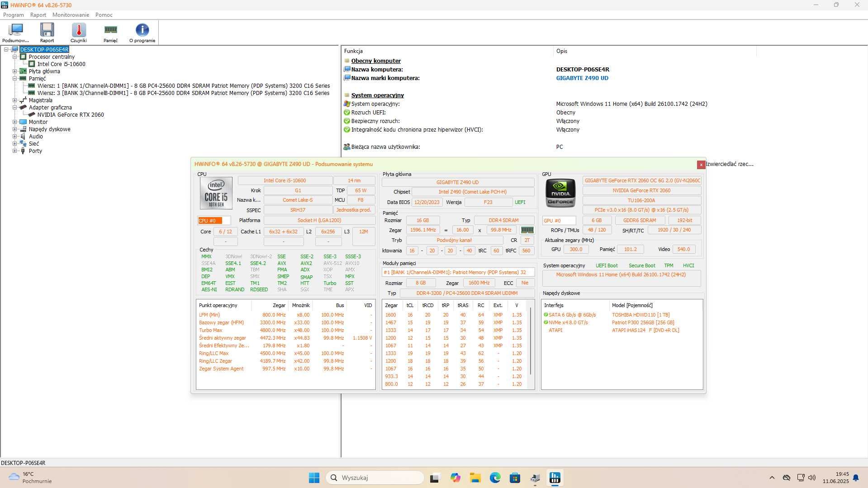
Task: Open the weather widget on taskbar
Action: pyautogui.click(x=30, y=478)
